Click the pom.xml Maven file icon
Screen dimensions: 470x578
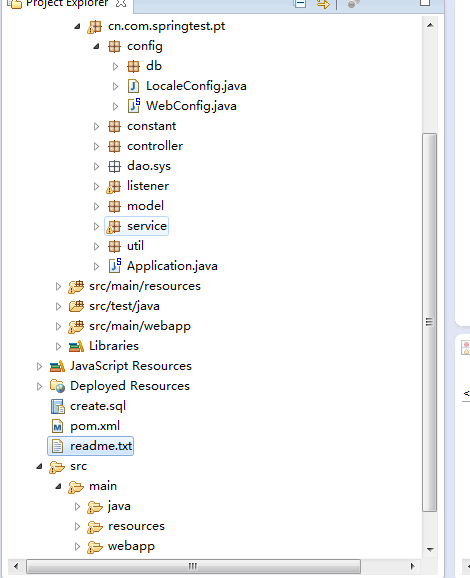57,426
